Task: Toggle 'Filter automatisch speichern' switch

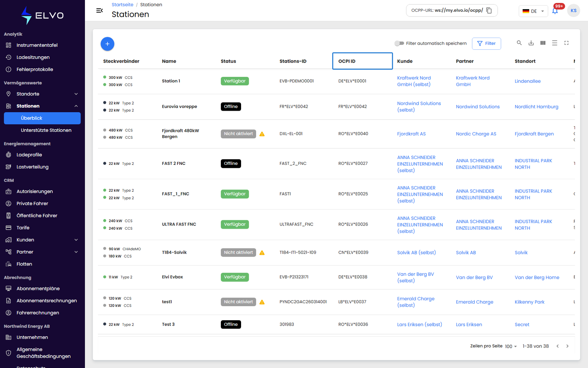Action: tap(399, 43)
